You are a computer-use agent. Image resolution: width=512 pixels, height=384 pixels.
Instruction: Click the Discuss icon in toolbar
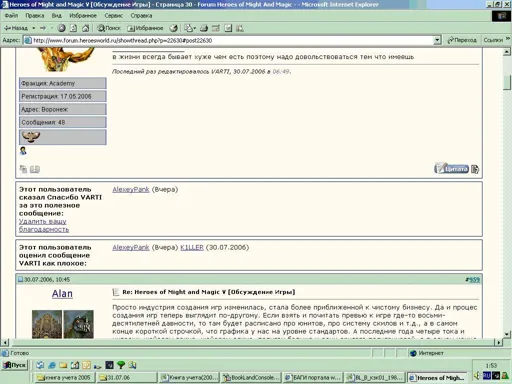[228, 28]
